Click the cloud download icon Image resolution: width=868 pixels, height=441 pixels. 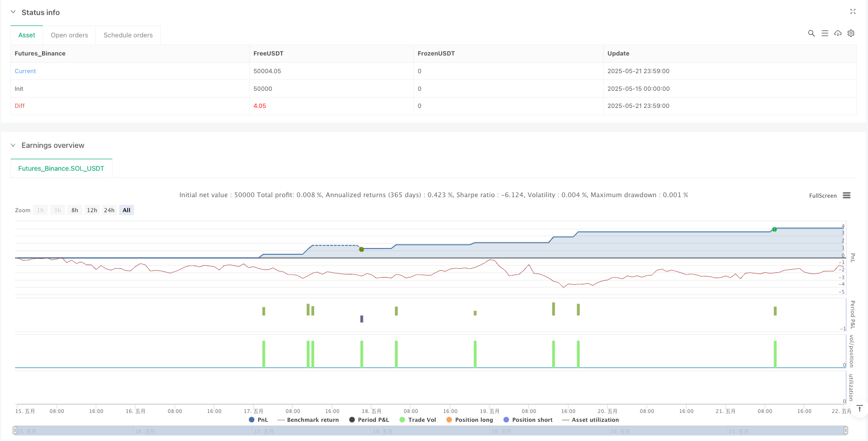(837, 33)
